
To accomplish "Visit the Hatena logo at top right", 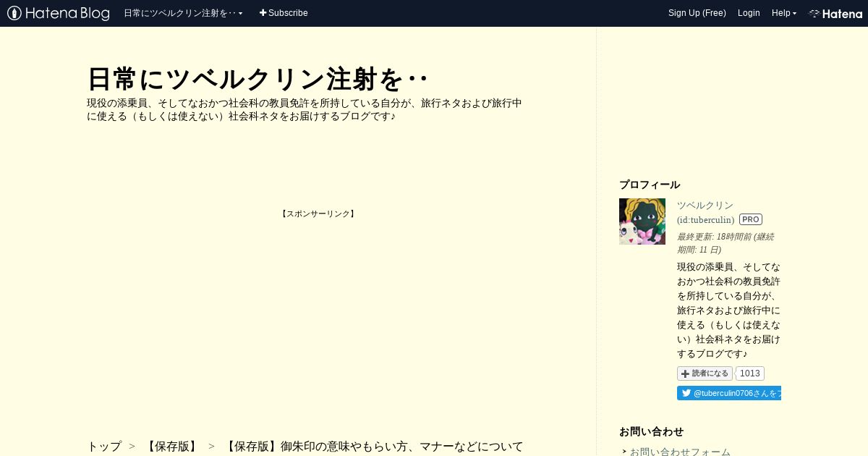I will (x=835, y=13).
